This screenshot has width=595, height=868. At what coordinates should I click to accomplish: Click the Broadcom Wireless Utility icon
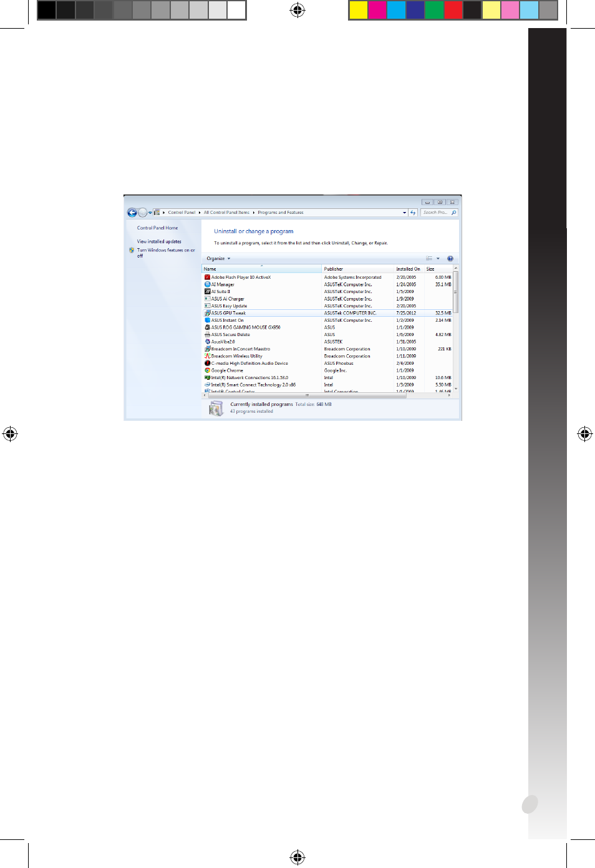208,356
